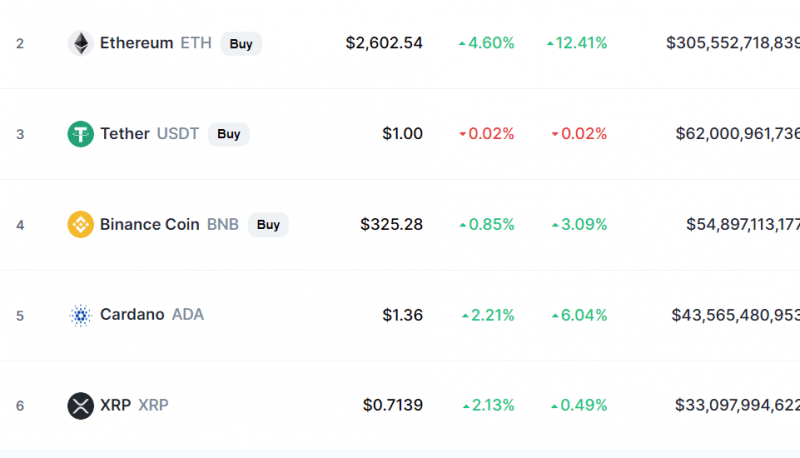Image resolution: width=800 pixels, height=458 pixels.
Task: Click Buy next to Tether USDT
Action: point(229,134)
